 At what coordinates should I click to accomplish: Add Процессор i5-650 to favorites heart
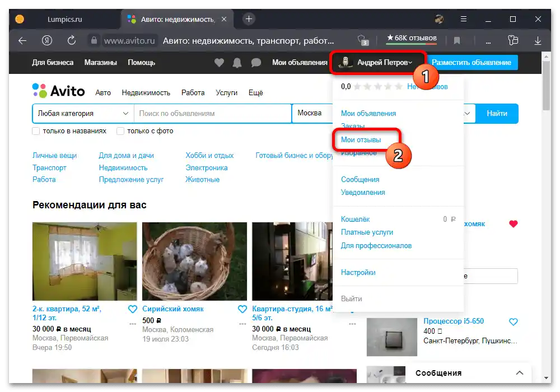click(x=513, y=321)
